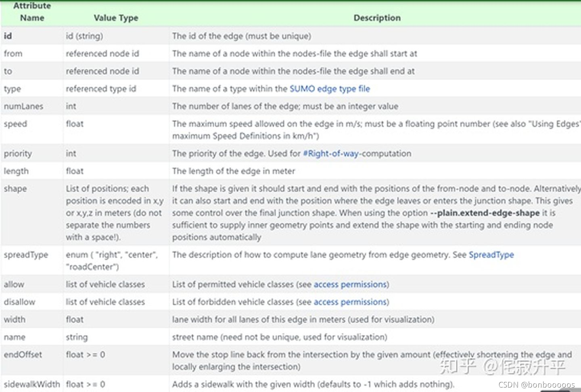This screenshot has width=581, height=392.
Task: Open the SpreadType link
Action: (491, 255)
